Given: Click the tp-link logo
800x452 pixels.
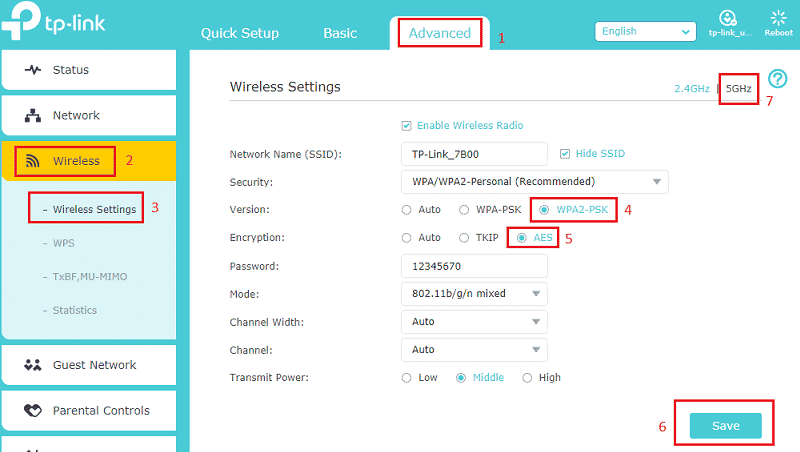Looking at the screenshot, I should (53, 21).
